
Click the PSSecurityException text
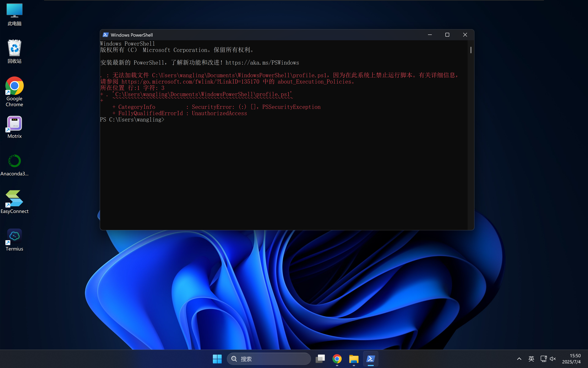pos(291,107)
